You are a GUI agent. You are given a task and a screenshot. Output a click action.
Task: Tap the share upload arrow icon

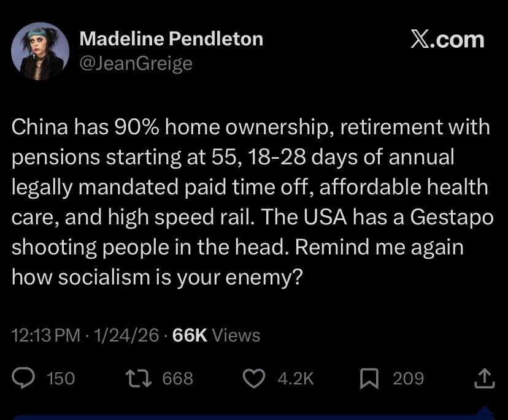point(485,378)
